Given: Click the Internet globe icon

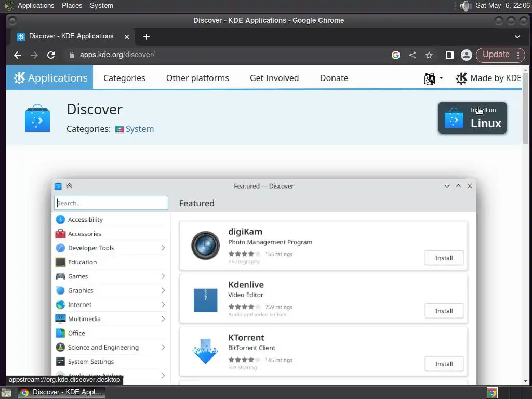Looking at the screenshot, I should [x=60, y=304].
